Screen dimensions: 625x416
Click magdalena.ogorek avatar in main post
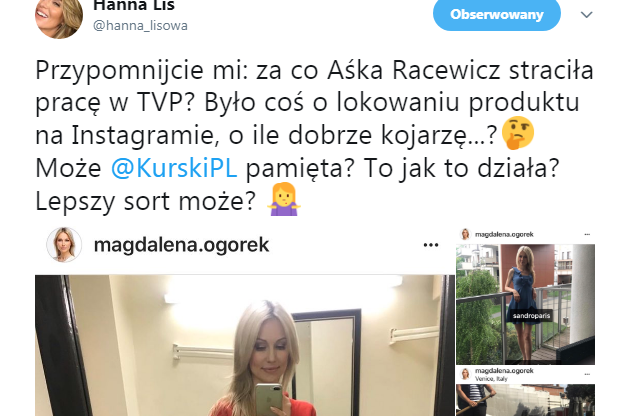pyautogui.click(x=64, y=245)
